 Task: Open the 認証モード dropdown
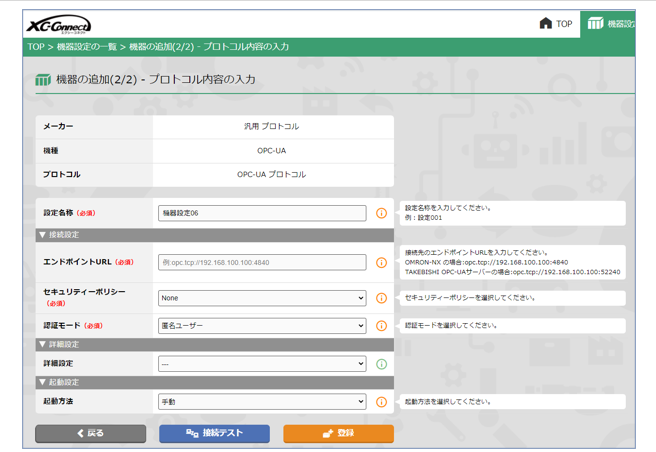262,326
